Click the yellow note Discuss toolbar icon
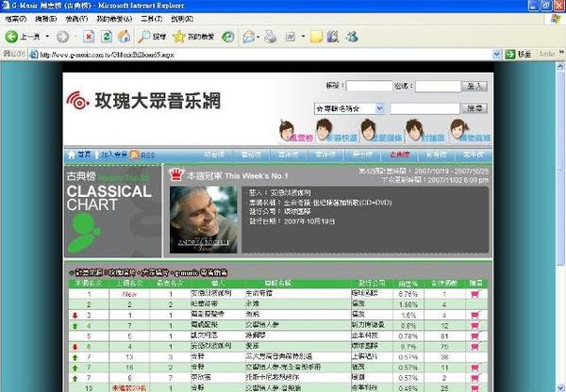Screen dimensions: 566x392 (x=316, y=37)
